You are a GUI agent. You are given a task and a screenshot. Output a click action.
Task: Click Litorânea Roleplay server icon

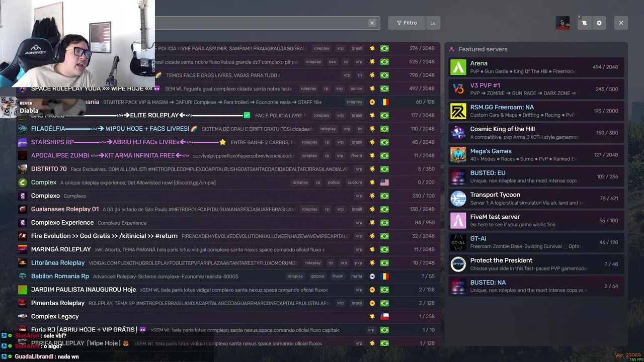coord(23,263)
